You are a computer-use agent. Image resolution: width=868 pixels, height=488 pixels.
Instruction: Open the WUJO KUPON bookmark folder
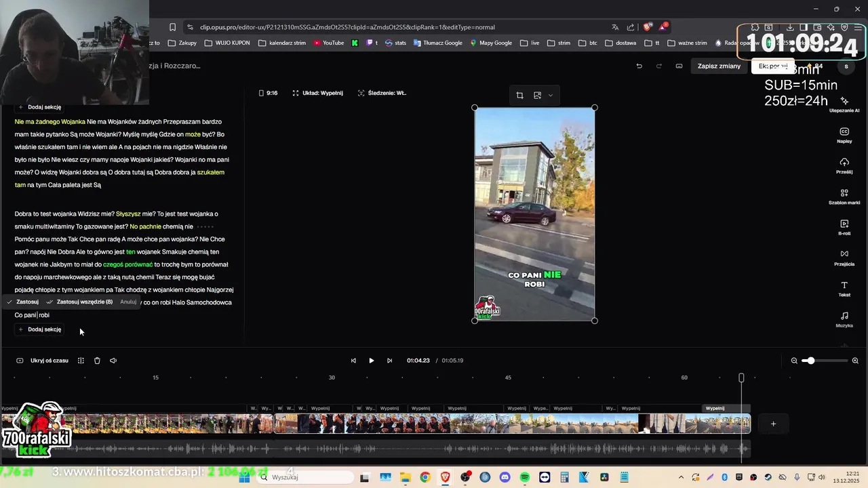(227, 43)
